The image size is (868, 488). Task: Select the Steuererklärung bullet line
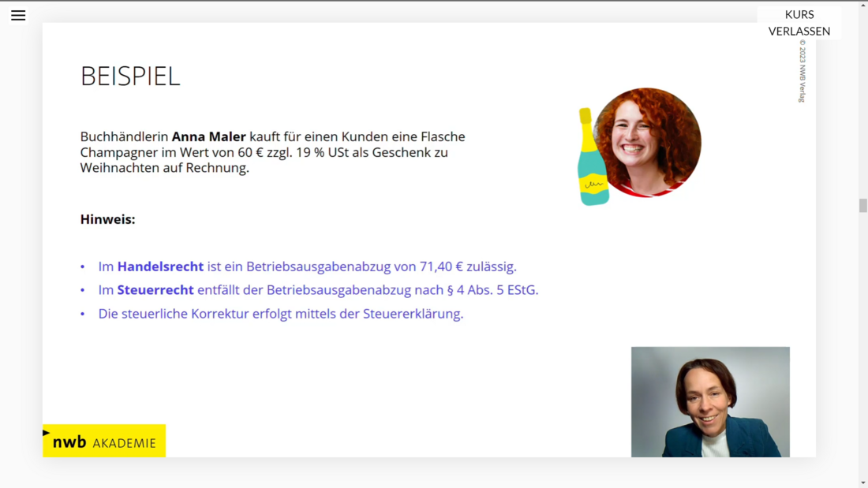tap(280, 314)
